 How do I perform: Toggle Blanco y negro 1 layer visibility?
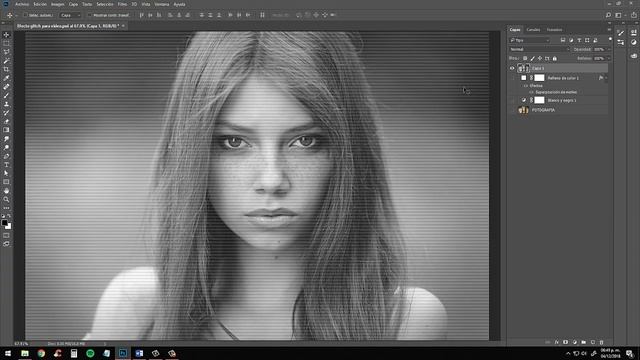click(x=513, y=100)
